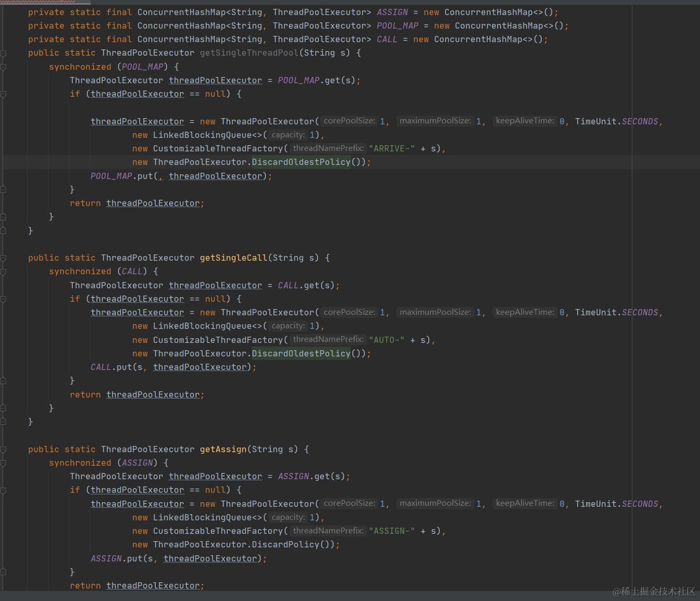Collapse the getSingleThreadPool method using its gutter fold marker
Viewport: 700px width, 601px height.
[x=3, y=53]
